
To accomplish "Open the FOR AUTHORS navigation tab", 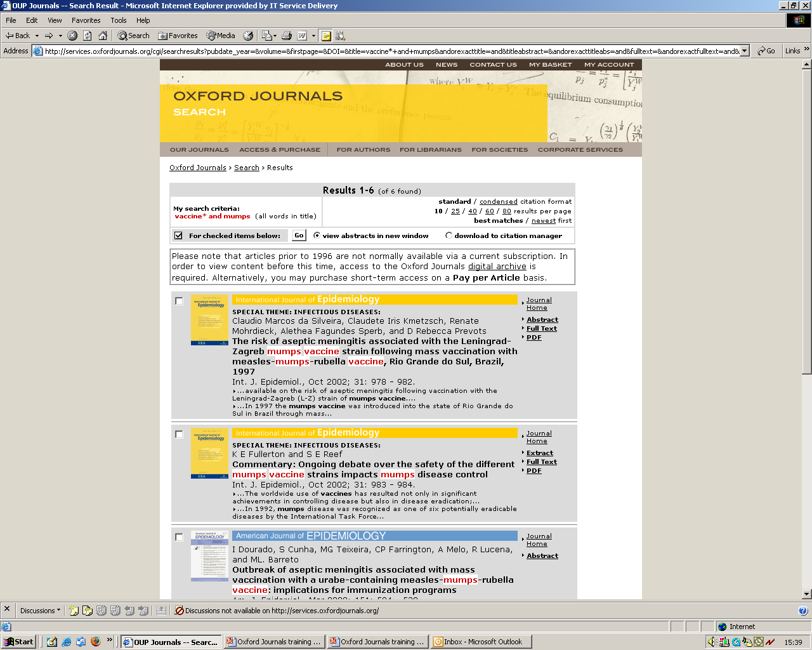I will [363, 150].
